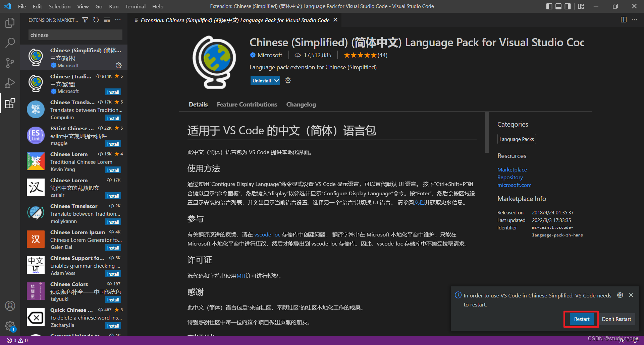The width and height of the screenshot is (644, 345).
Task: Click the manage gear next to Uninstall
Action: click(x=288, y=80)
